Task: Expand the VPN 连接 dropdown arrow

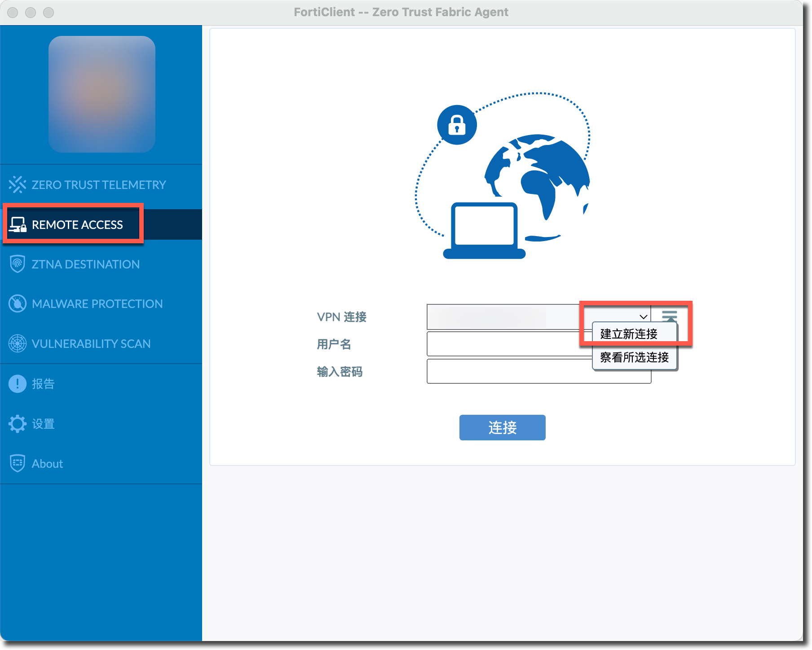Action: [x=643, y=317]
